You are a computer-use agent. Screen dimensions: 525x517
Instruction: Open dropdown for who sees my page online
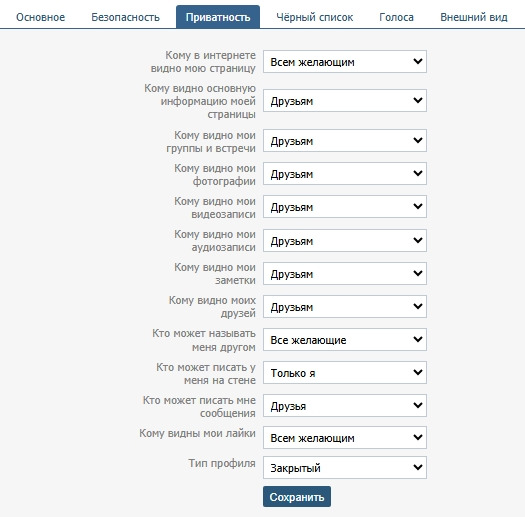click(345, 62)
